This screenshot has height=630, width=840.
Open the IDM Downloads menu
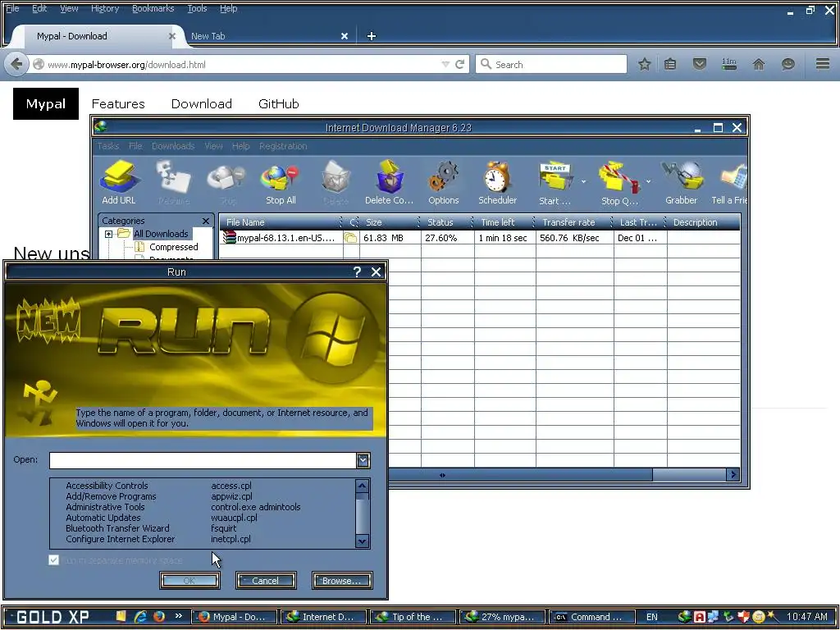pos(173,146)
